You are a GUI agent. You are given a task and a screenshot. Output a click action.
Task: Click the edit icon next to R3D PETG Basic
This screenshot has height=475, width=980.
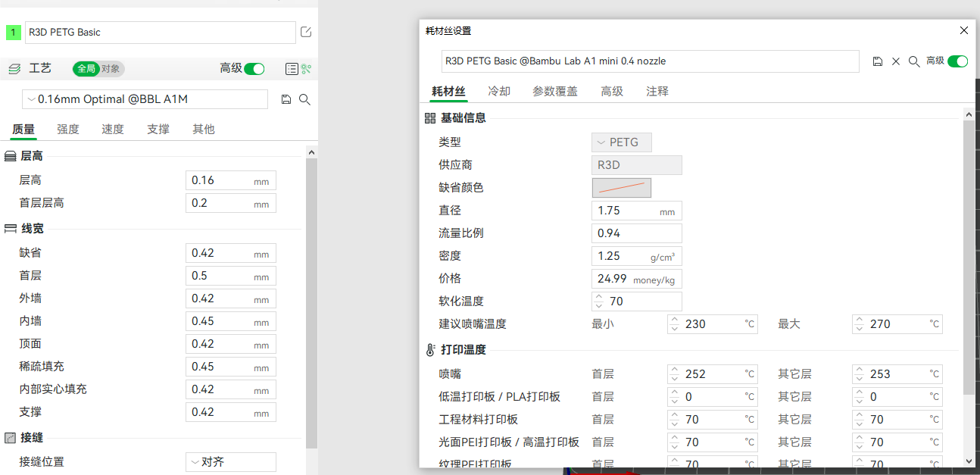click(x=306, y=32)
